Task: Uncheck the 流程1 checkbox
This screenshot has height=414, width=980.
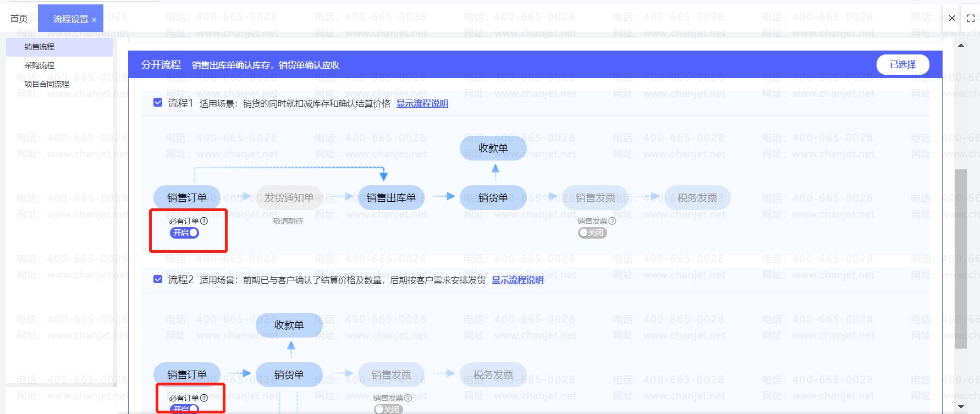Action: [x=158, y=103]
